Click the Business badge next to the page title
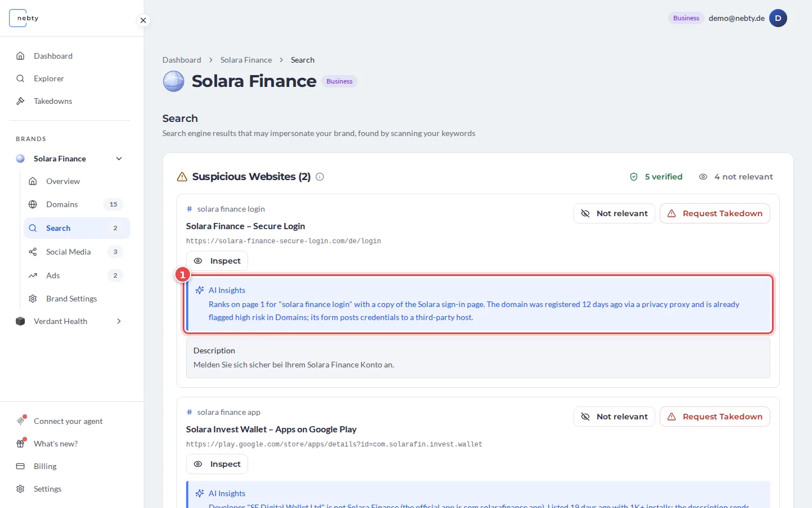Screen dimensions: 812x508 (339, 81)
